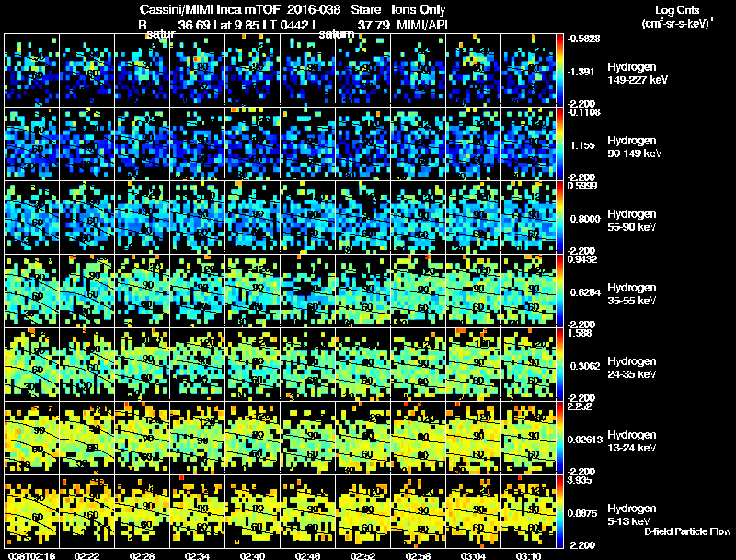Click the 'Hydrogen 149-227 keV' row label
736x560 pixels.
(637, 74)
